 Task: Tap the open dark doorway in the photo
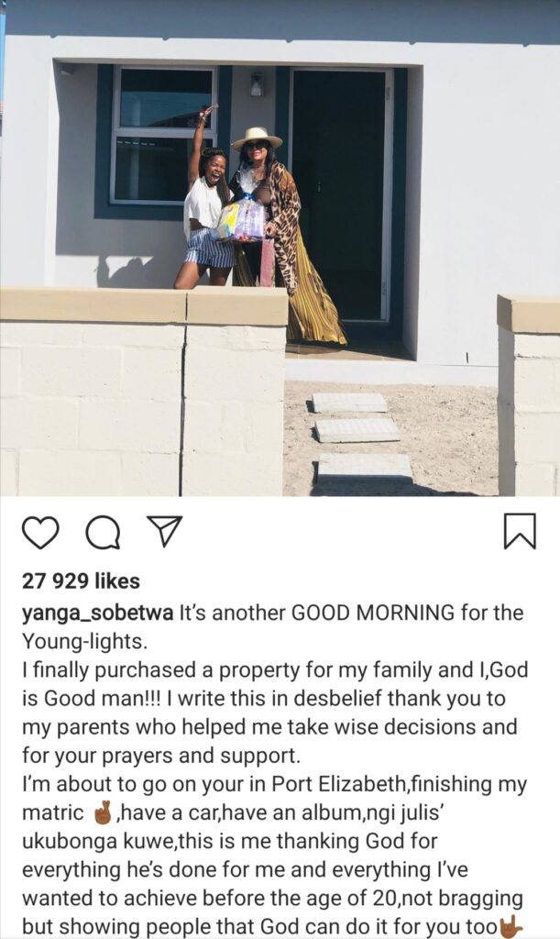pos(340,198)
